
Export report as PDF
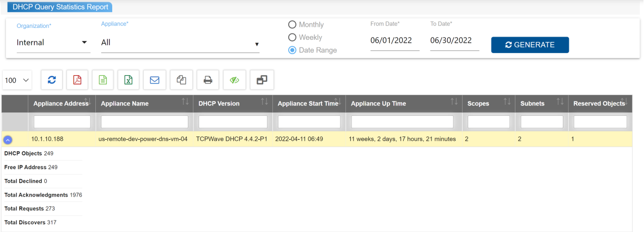click(x=77, y=80)
